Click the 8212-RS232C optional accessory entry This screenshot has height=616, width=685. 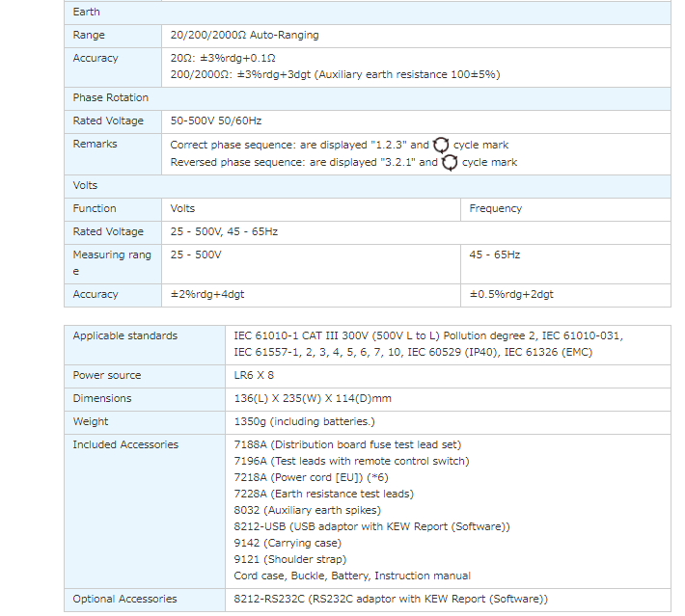point(391,599)
